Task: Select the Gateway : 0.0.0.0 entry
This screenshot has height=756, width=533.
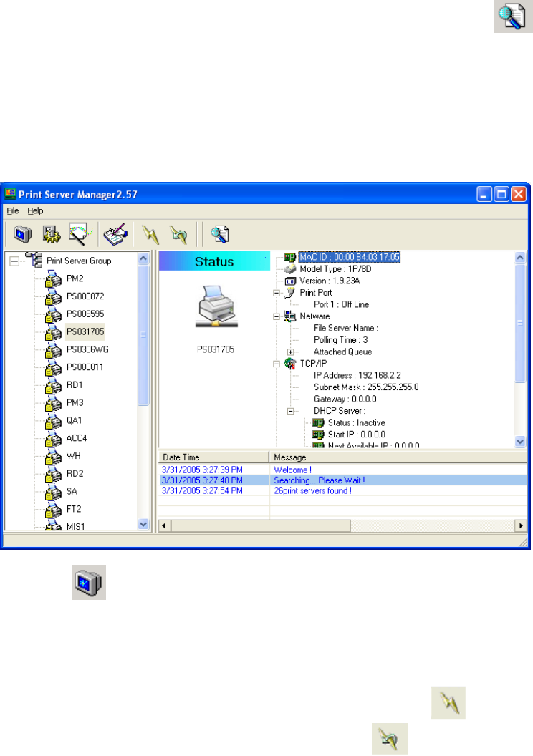Action: [345, 399]
